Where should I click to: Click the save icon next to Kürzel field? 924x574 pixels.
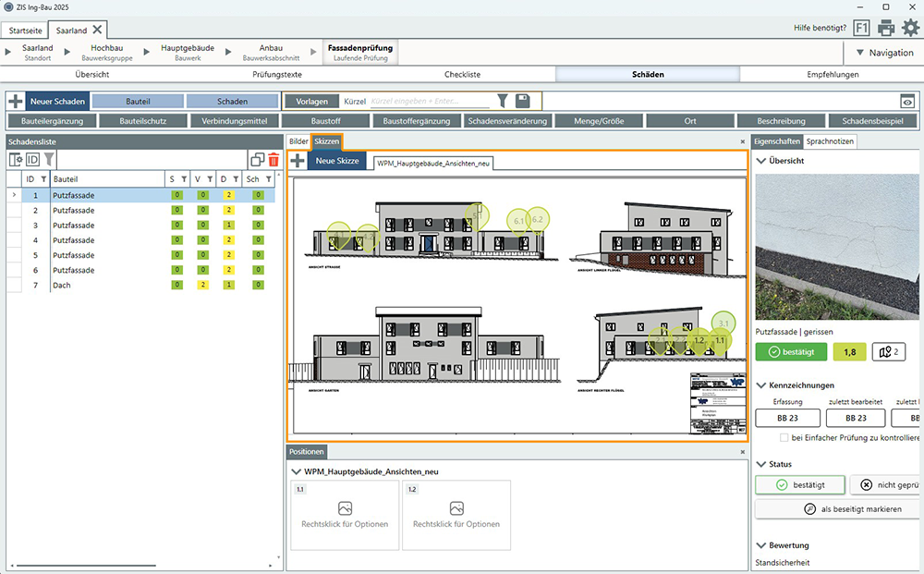point(523,101)
